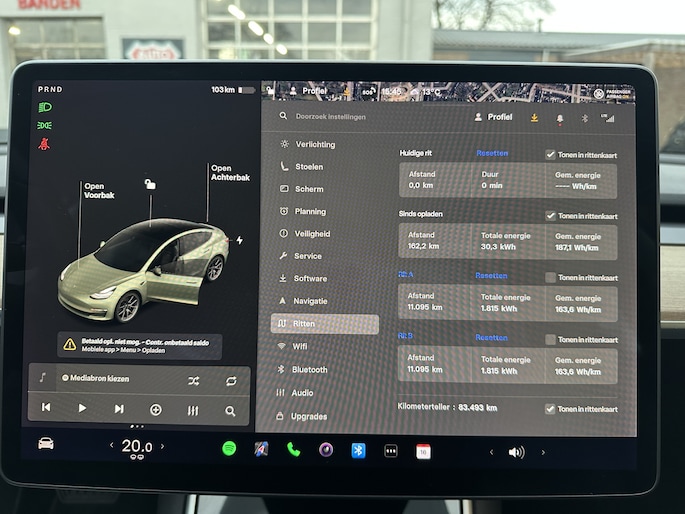
Task: Reset the Huidige rit trip counter
Action: coord(491,154)
